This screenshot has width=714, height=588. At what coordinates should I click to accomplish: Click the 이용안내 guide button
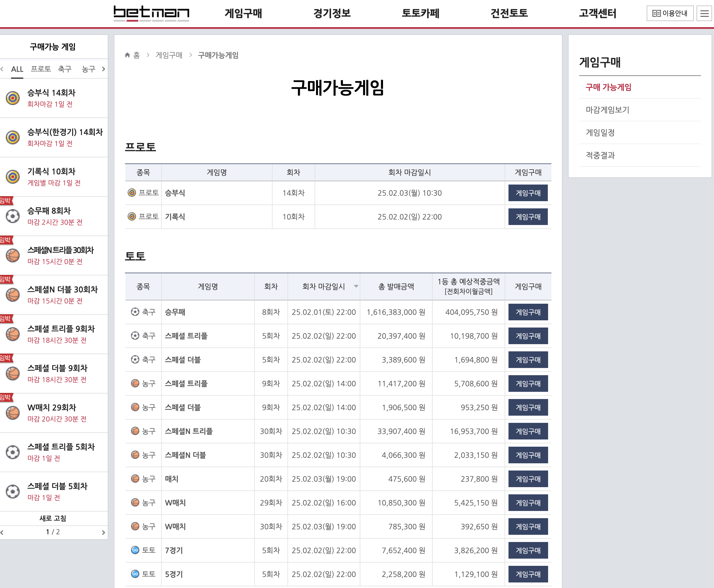click(669, 14)
